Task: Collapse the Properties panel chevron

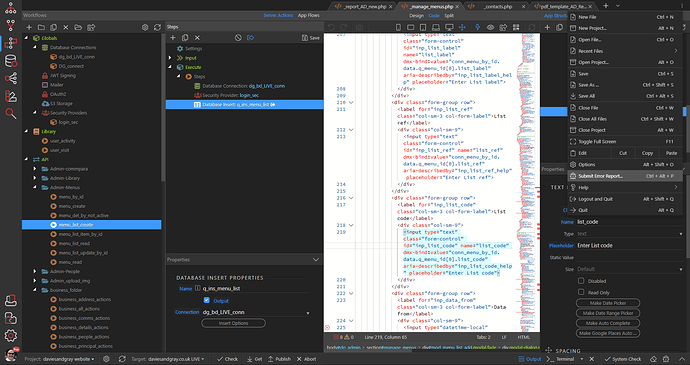Action: [316, 260]
